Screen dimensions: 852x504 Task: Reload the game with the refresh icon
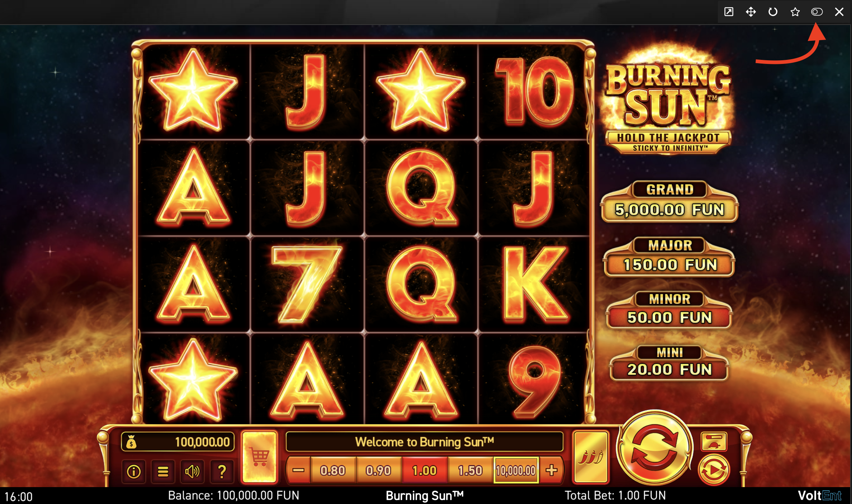point(773,12)
